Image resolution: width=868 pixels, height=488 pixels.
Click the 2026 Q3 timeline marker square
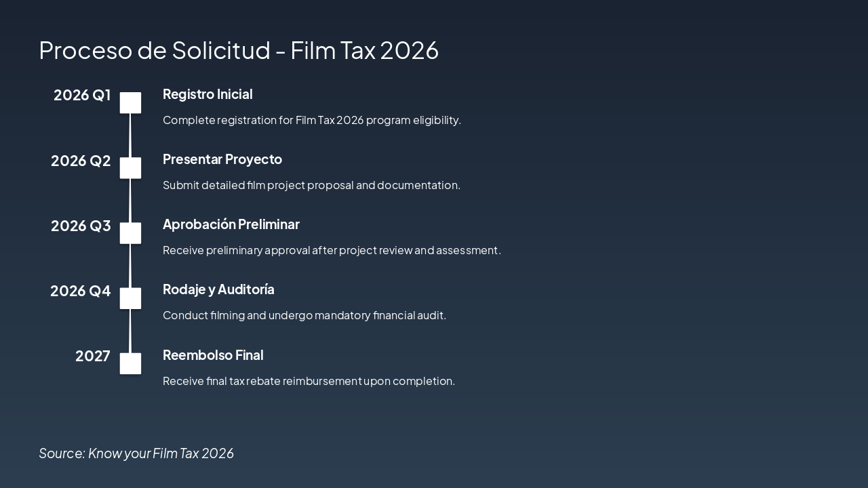(x=130, y=233)
